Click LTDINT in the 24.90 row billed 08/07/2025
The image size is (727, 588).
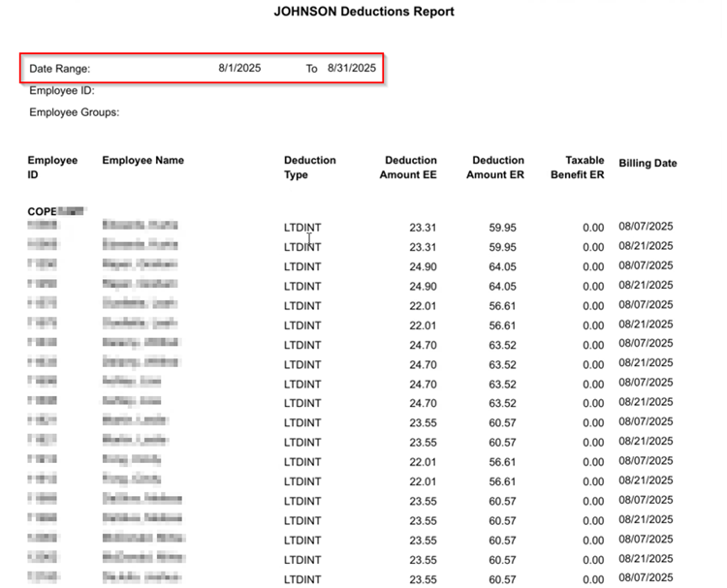point(302,267)
